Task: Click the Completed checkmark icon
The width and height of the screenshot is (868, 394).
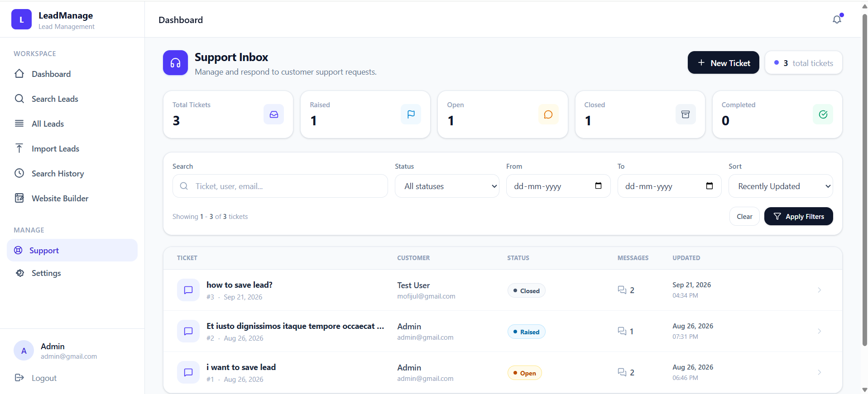Action: pyautogui.click(x=823, y=114)
